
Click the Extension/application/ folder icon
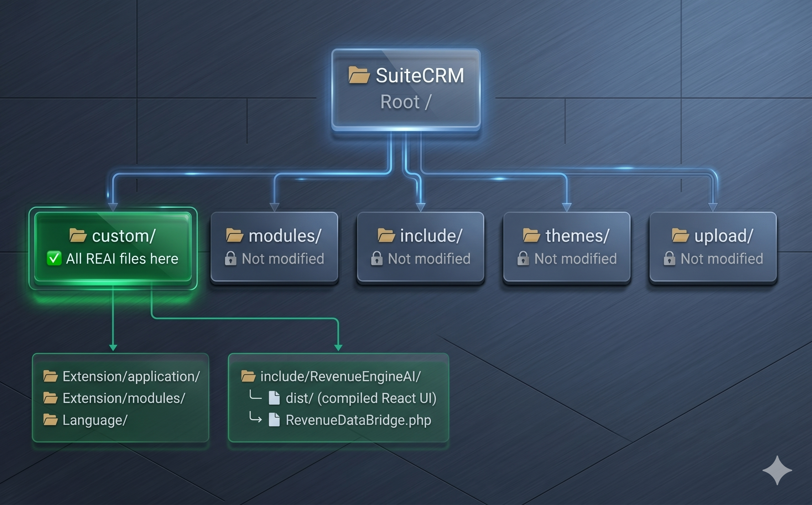point(50,376)
